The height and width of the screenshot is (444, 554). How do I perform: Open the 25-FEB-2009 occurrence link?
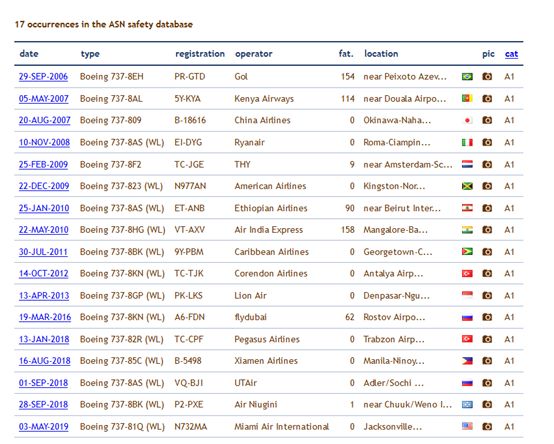[x=43, y=165]
